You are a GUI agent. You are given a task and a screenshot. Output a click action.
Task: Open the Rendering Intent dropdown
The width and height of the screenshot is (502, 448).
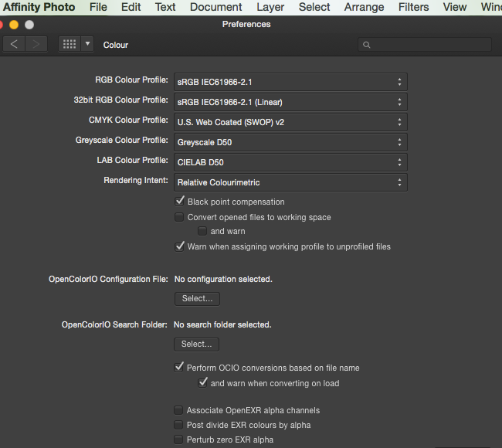(290, 182)
